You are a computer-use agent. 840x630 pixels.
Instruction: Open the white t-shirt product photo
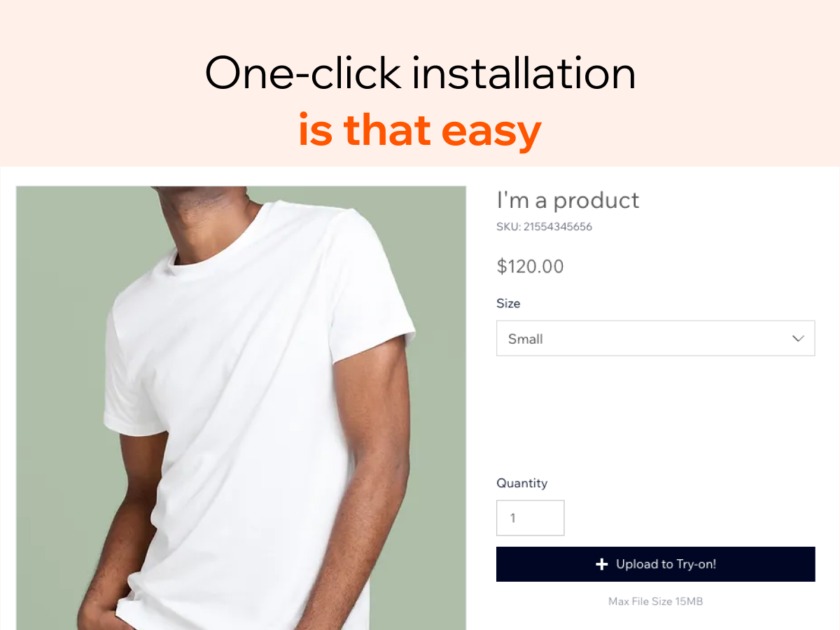coord(241,408)
